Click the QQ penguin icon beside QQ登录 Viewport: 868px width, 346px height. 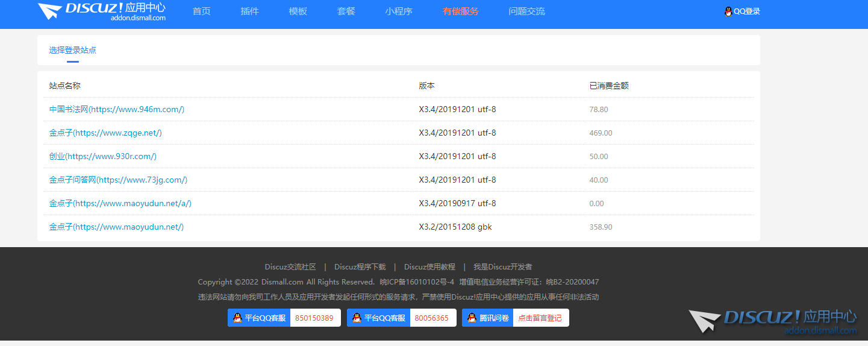click(x=728, y=11)
